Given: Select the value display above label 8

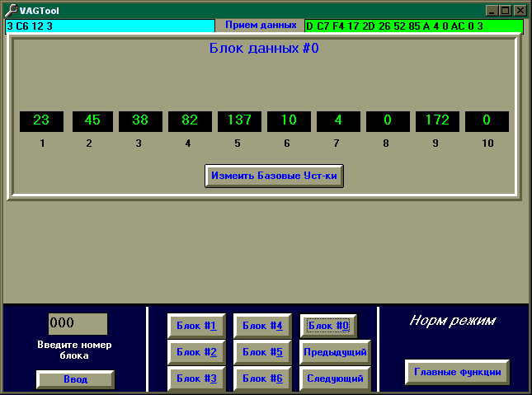Looking at the screenshot, I should pyautogui.click(x=388, y=121).
